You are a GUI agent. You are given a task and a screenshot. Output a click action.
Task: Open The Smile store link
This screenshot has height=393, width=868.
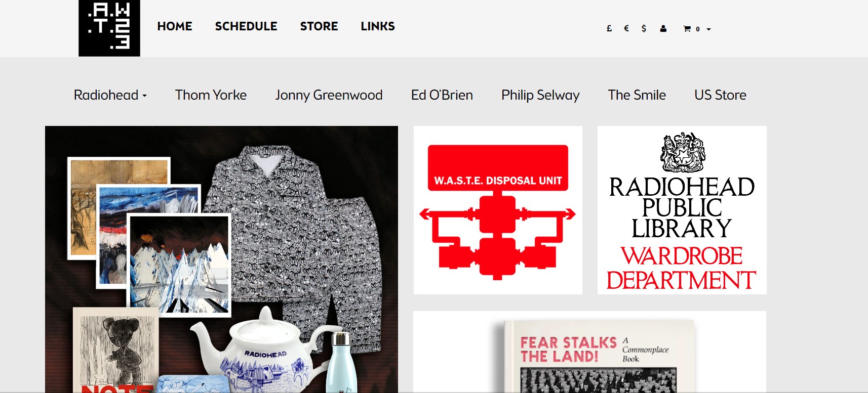(x=637, y=95)
